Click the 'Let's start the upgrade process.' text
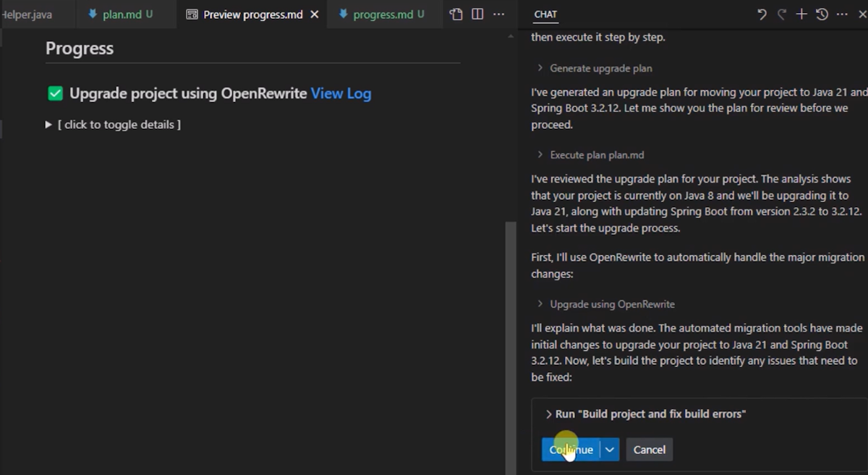868x475 pixels. [605, 228]
